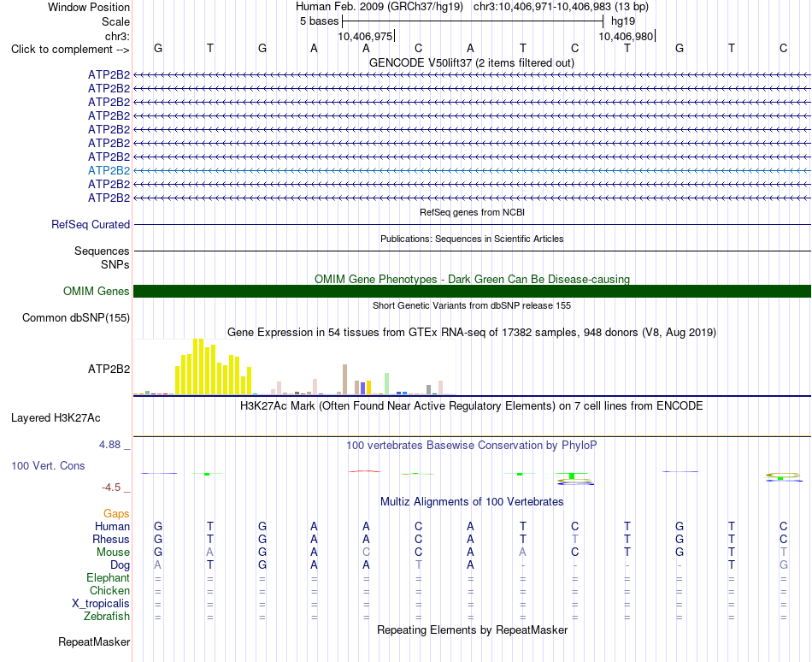The height and width of the screenshot is (662, 812).
Task: Click the chr3:10,406,971-10,406,983 position text
Action: coord(561,7)
